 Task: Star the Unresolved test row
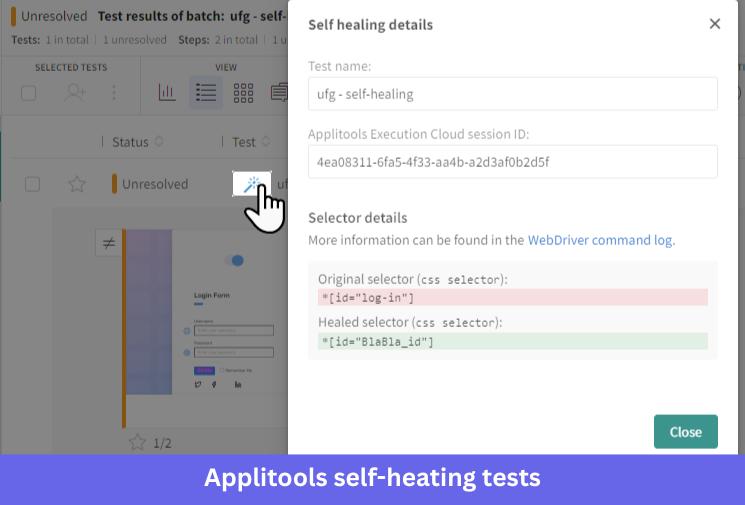(x=77, y=184)
